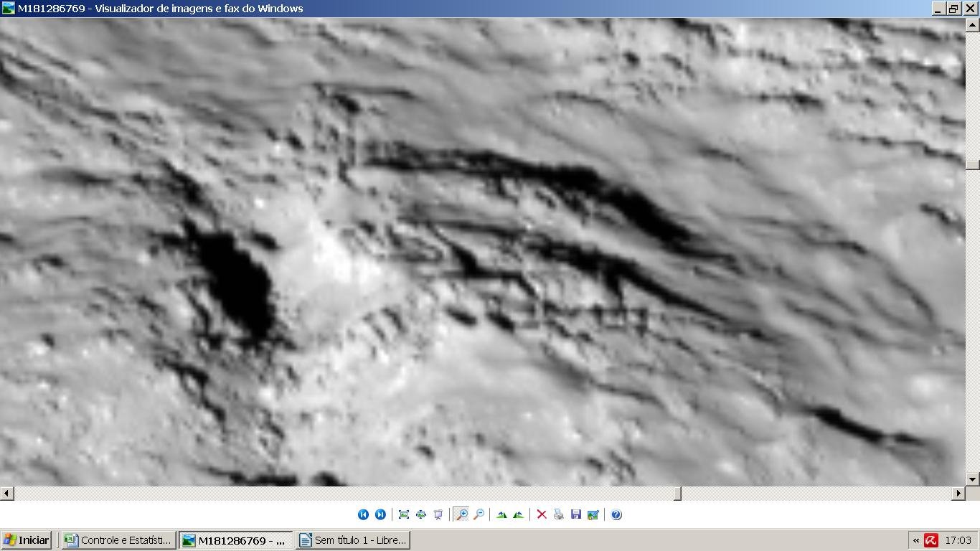The image size is (980, 551).
Task: Click the horizontal scrollbar right arrow
Action: click(958, 494)
